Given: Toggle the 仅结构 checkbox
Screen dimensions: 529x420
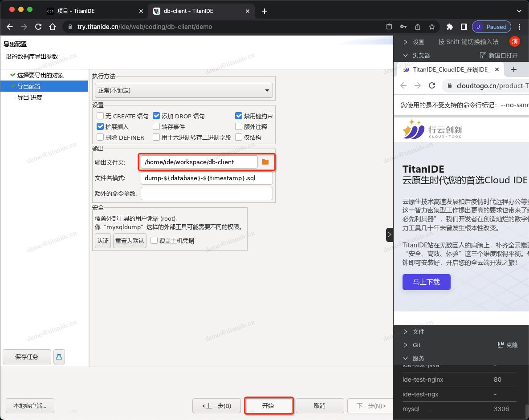Looking at the screenshot, I should point(239,137).
